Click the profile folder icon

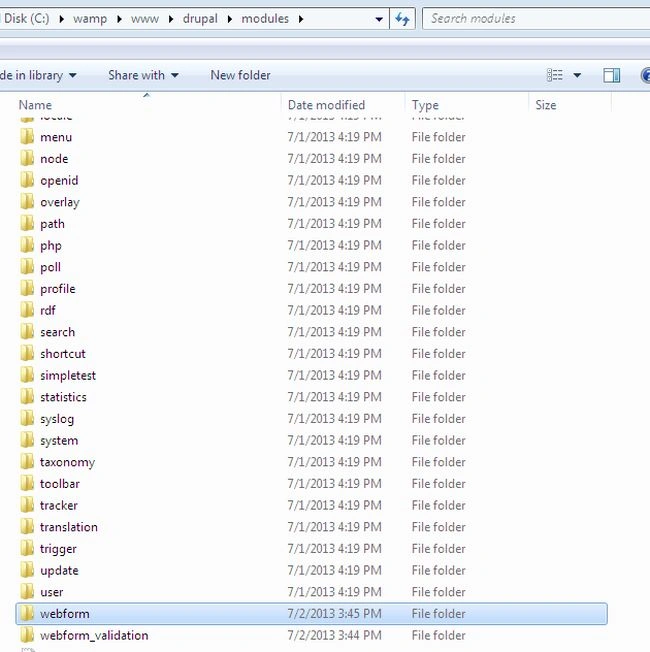[x=27, y=289]
